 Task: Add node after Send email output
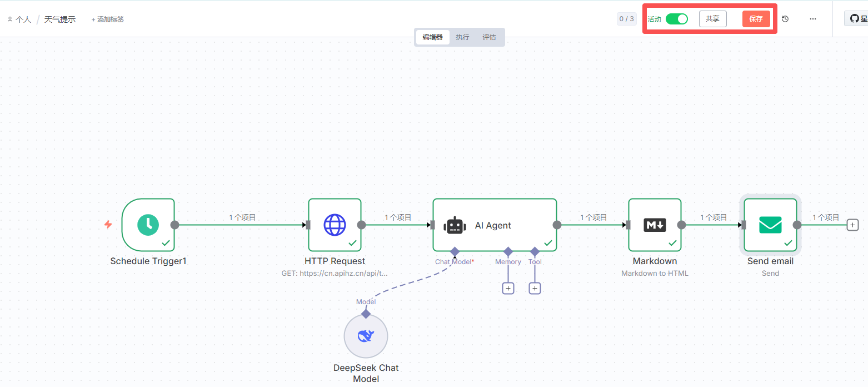coord(852,225)
